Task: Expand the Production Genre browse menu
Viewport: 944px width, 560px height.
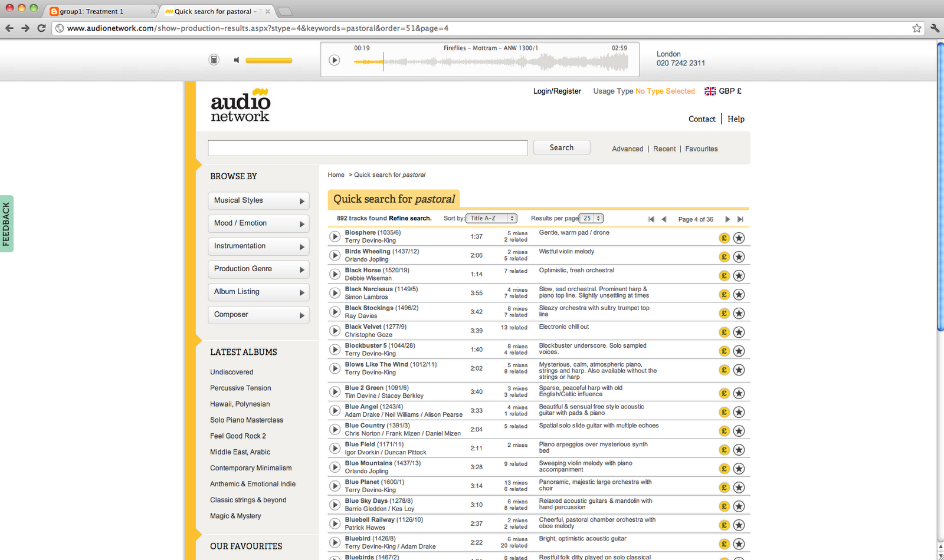Action: point(258,269)
